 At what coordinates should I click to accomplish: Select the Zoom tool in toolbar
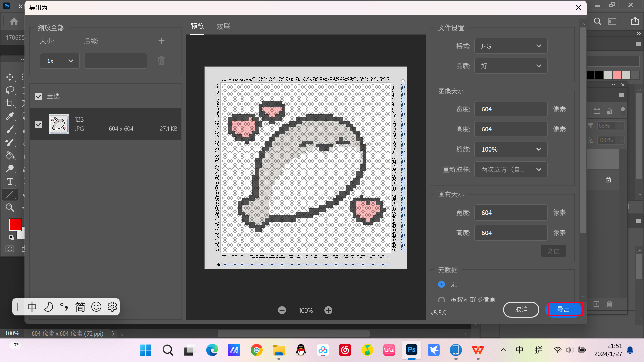10,208
